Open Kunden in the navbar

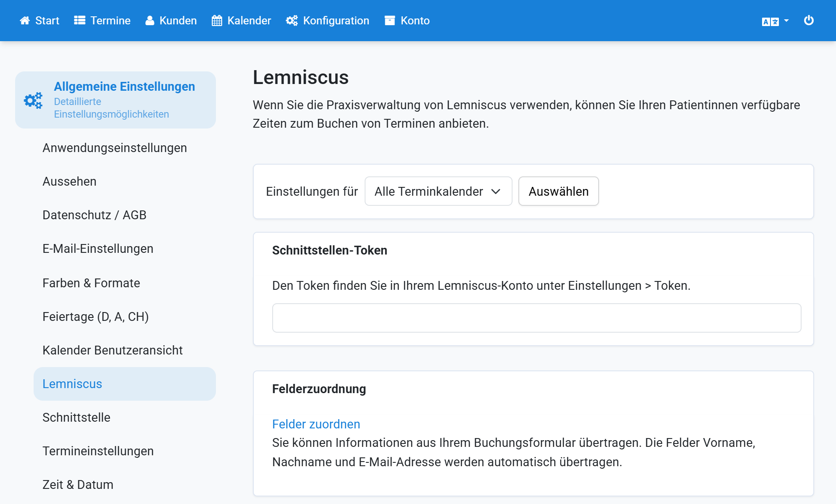coord(171,21)
